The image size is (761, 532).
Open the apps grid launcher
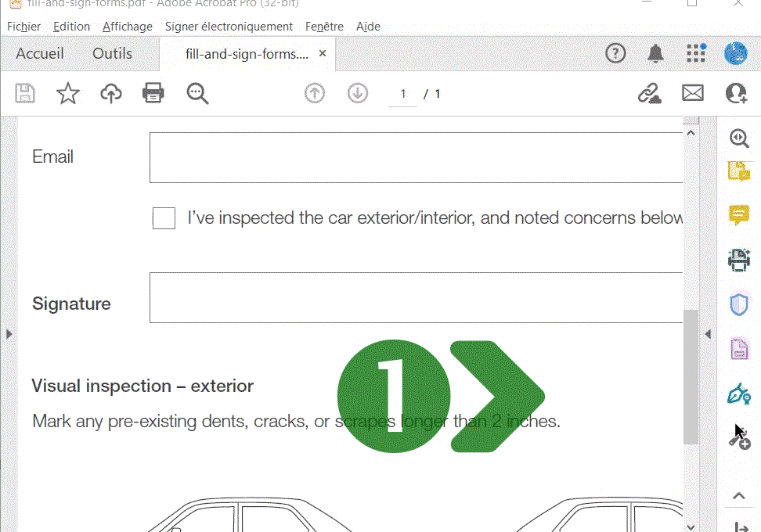[x=696, y=53]
